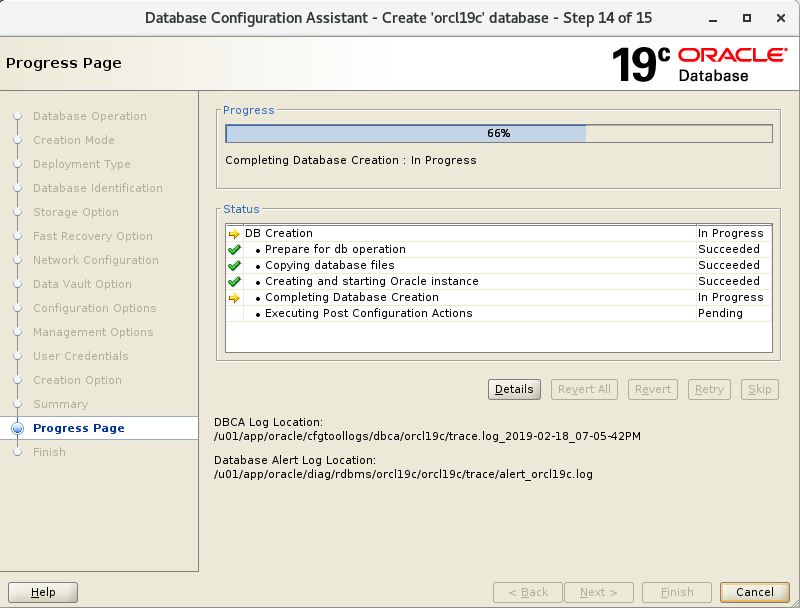800x608 pixels.
Task: Select Database Identification step
Action: [98, 188]
